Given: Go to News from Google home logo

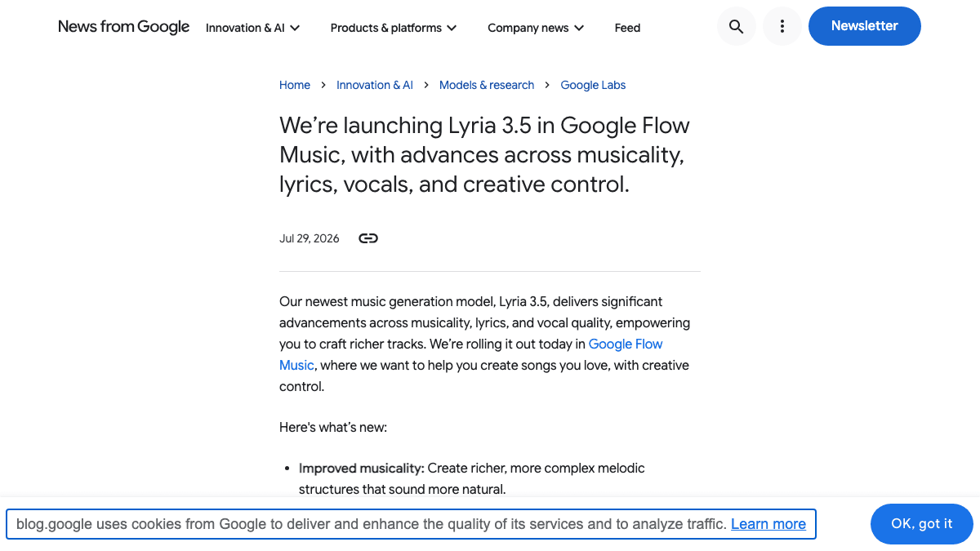Looking at the screenshot, I should 123,27.
